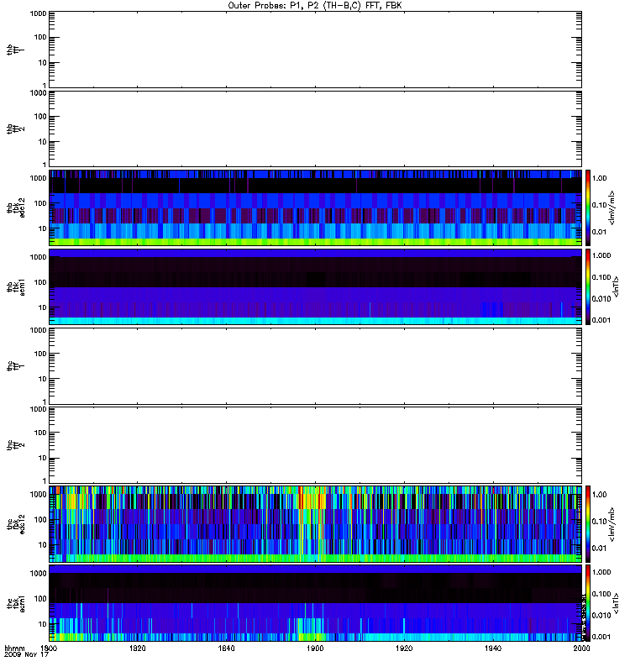
Task: Click the '0.01' value on the thb fbk edc12 color bar
Action: pyautogui.click(x=599, y=232)
